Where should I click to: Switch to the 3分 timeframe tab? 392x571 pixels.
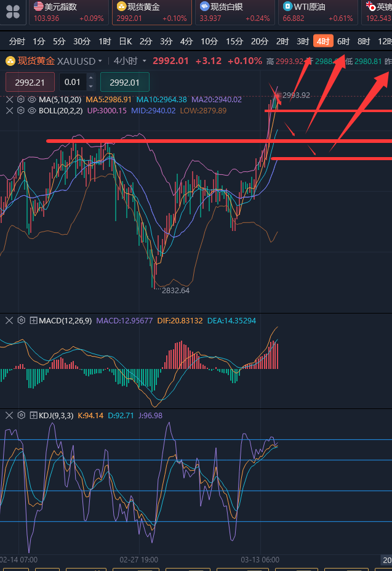(166, 41)
